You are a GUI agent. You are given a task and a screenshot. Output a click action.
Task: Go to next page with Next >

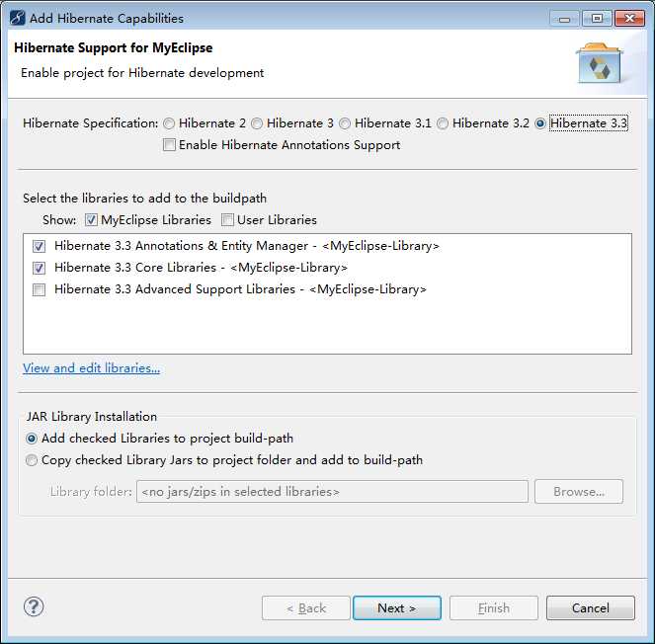pyautogui.click(x=397, y=608)
